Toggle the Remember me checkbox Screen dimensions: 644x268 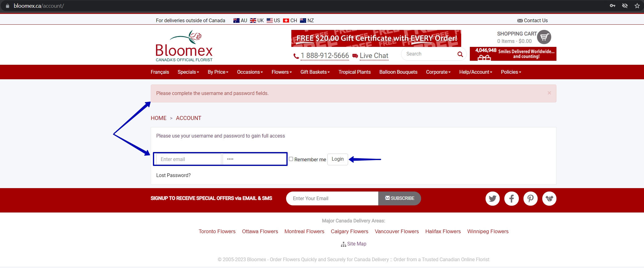pos(291,159)
